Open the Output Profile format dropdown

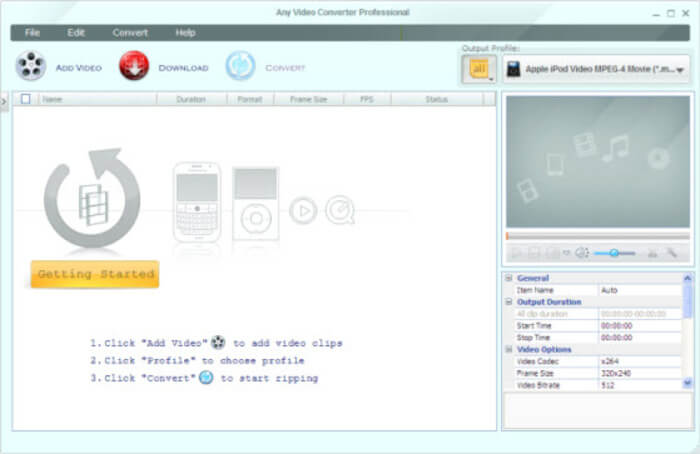tap(595, 69)
